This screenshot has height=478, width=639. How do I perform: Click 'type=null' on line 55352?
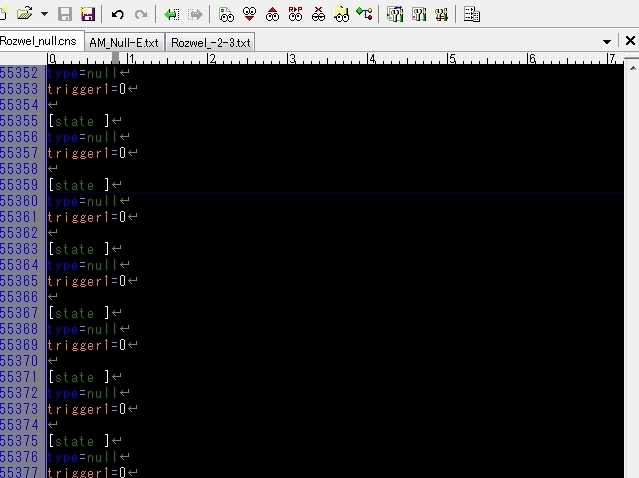(83, 73)
